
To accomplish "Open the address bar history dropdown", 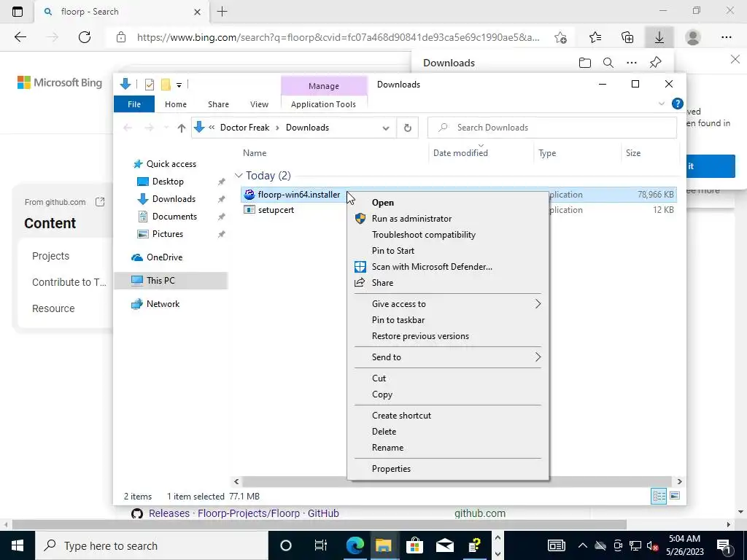I will (x=386, y=128).
